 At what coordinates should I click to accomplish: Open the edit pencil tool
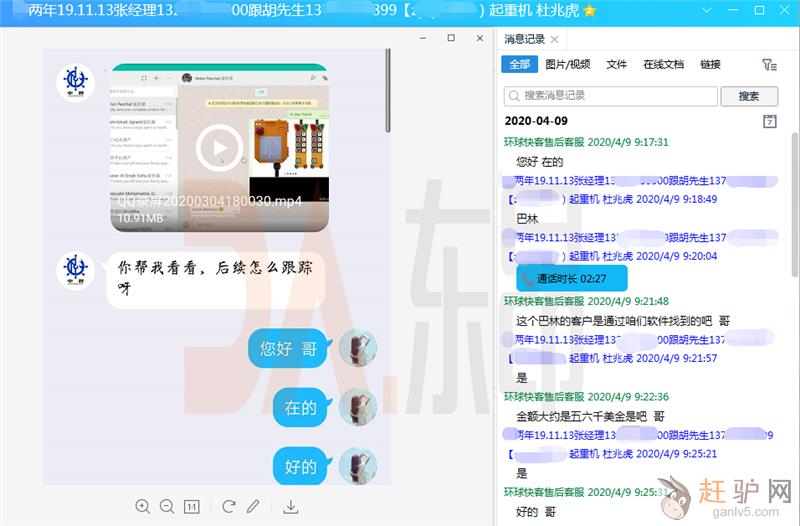click(254, 507)
